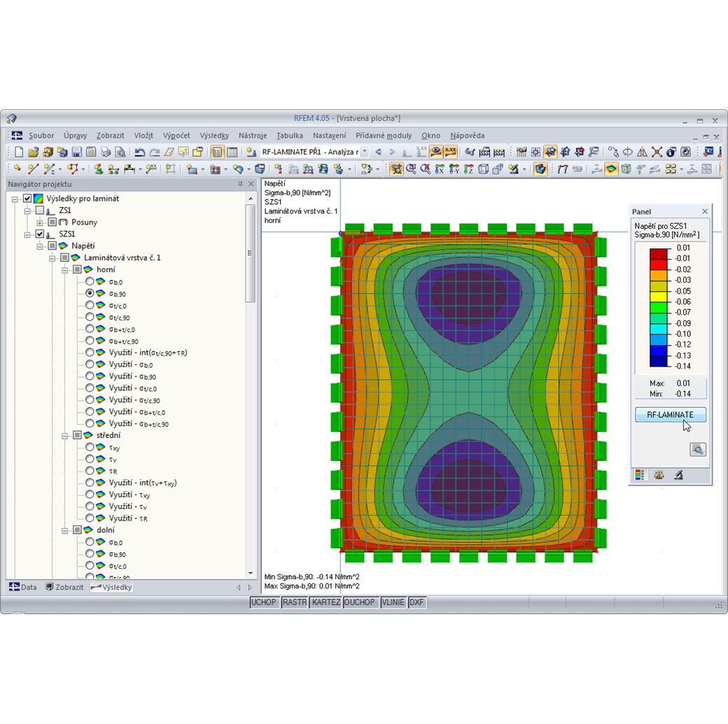Toggle the surface results isobands icon

pyautogui.click(x=612, y=169)
